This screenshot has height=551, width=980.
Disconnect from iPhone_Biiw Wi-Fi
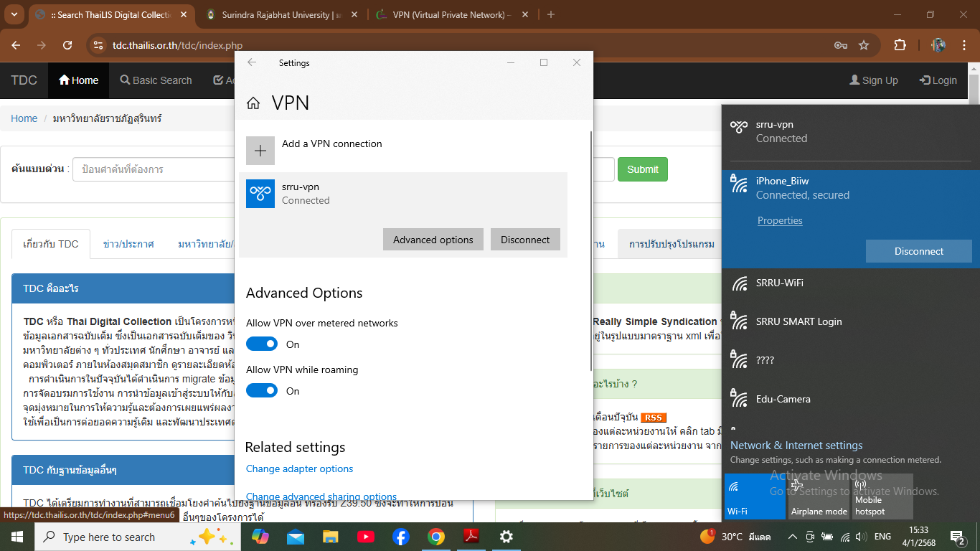[919, 251]
